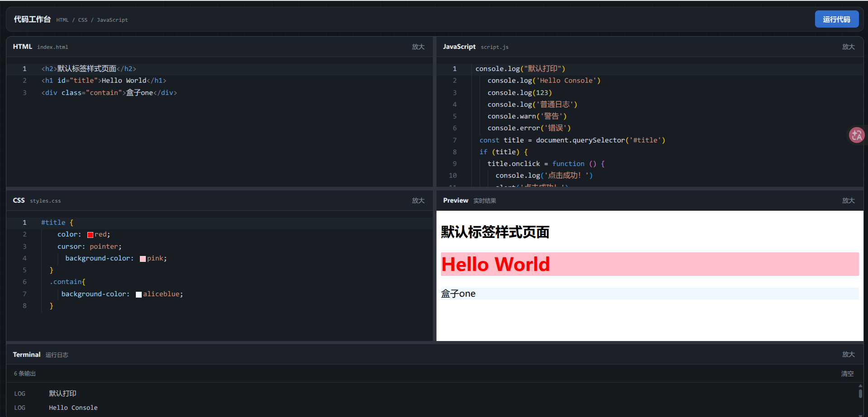Image resolution: width=868 pixels, height=417 pixels.
Task: Click the pink color swatch in CSS
Action: (x=143, y=259)
